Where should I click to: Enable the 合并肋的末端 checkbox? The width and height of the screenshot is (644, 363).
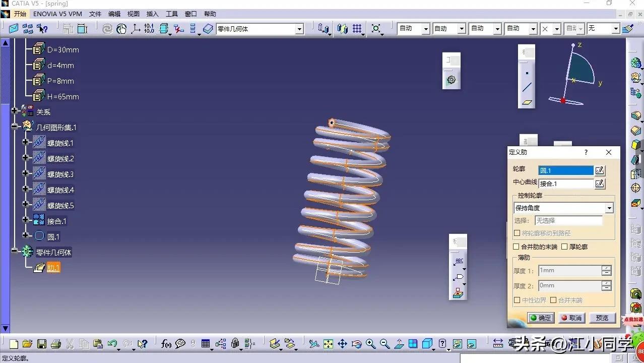click(516, 247)
